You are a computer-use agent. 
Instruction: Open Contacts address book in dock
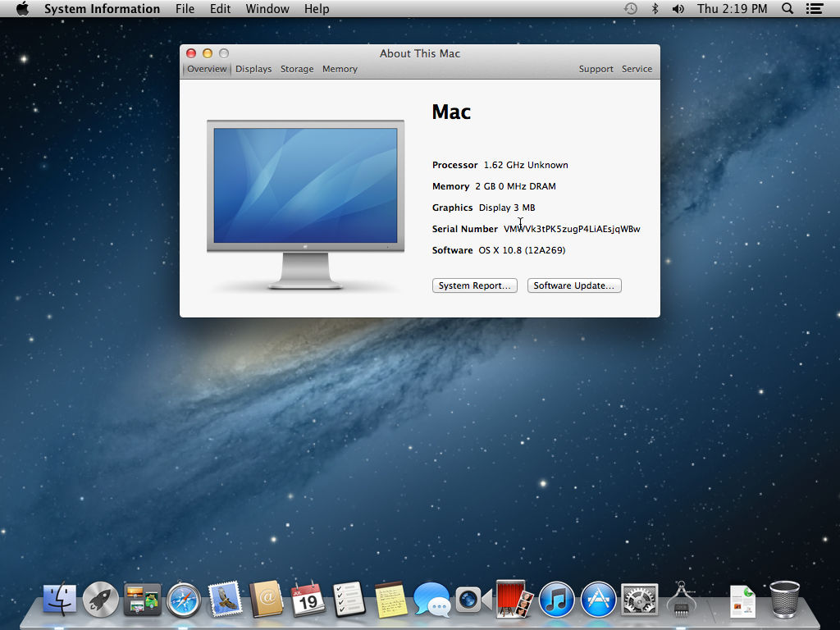coord(267,599)
